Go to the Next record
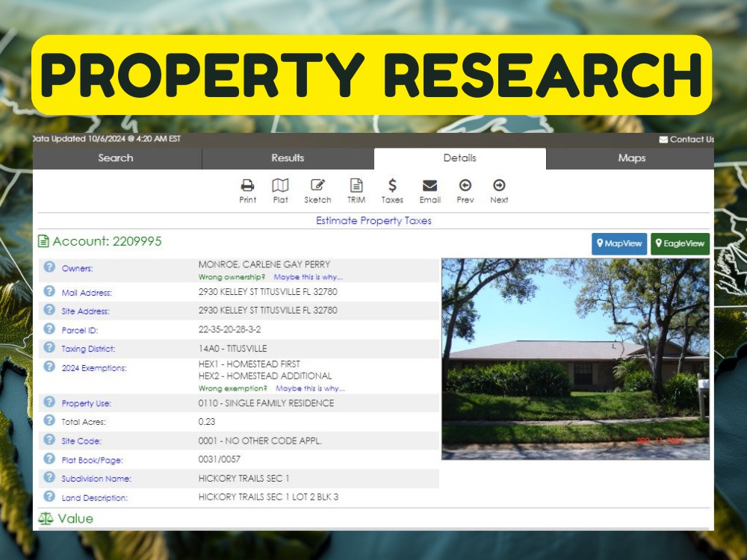The width and height of the screenshot is (747, 560). [499, 185]
